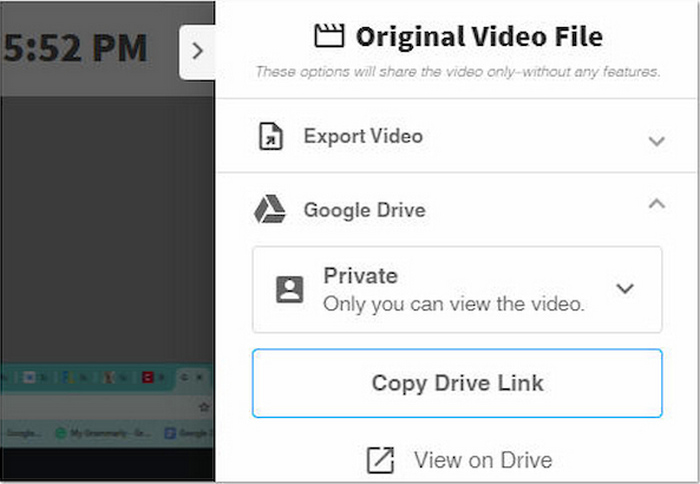The width and height of the screenshot is (700, 484).
Task: Click the Original Video File heading
Action: coord(479,38)
